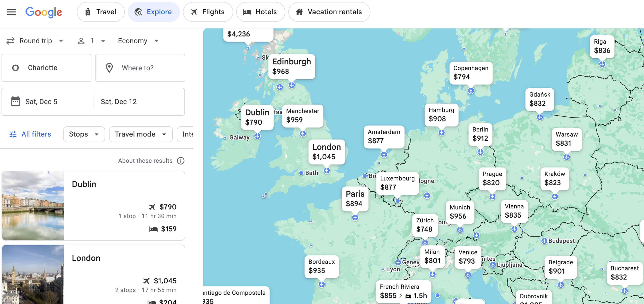Select the Amsterdam $877 map label
The width and height of the screenshot is (644, 304).
tap(384, 137)
